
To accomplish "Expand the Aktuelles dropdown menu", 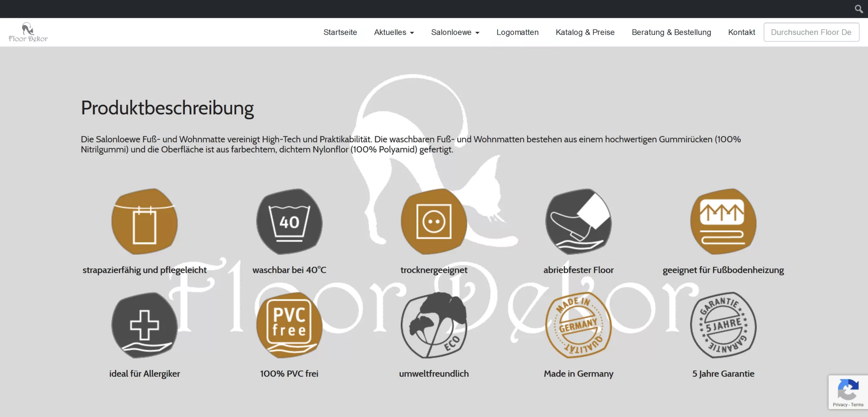I will (394, 32).
